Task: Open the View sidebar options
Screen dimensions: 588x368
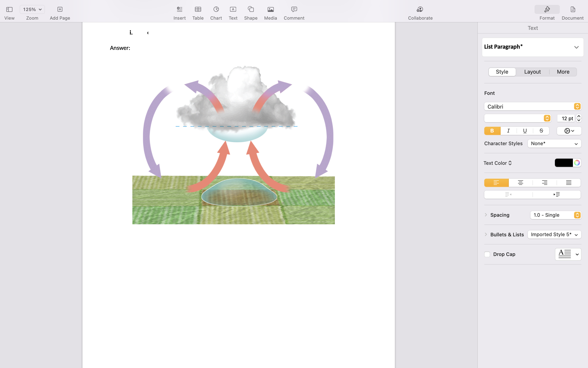Action: tap(9, 9)
